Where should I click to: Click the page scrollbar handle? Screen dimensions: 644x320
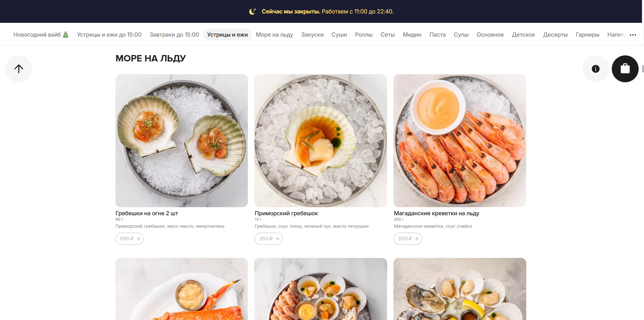click(643, 69)
